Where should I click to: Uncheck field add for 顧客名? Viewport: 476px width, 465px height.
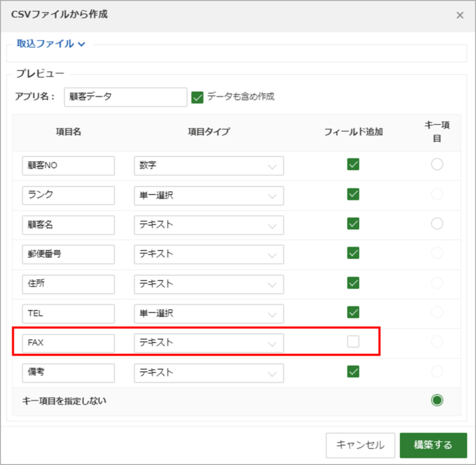pyautogui.click(x=353, y=224)
